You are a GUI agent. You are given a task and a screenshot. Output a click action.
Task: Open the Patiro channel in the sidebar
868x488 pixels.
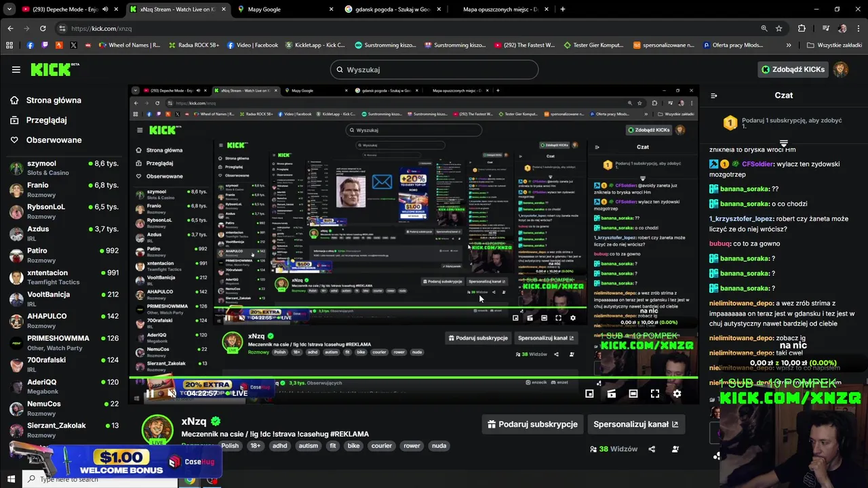point(64,255)
